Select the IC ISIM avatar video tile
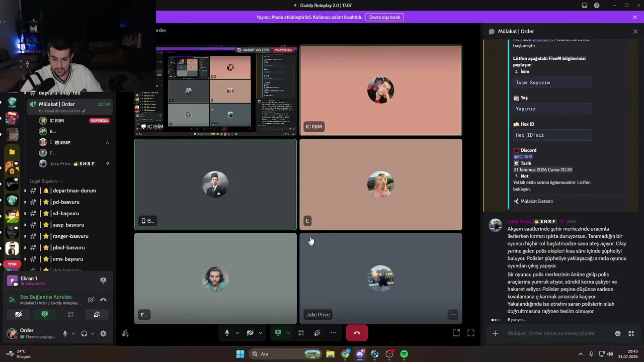Image resolution: width=644 pixels, height=362 pixels. click(x=381, y=90)
